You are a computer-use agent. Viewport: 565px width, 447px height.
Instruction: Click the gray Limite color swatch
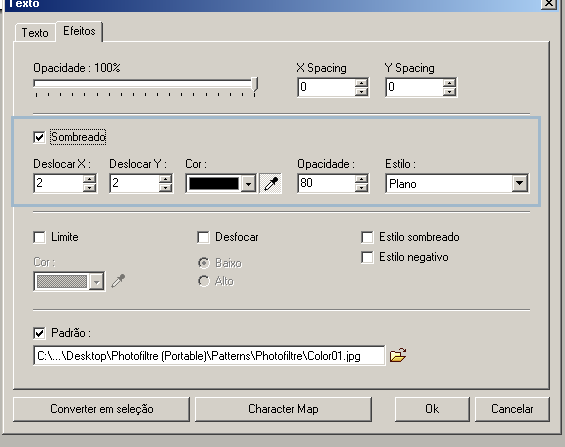(62, 281)
